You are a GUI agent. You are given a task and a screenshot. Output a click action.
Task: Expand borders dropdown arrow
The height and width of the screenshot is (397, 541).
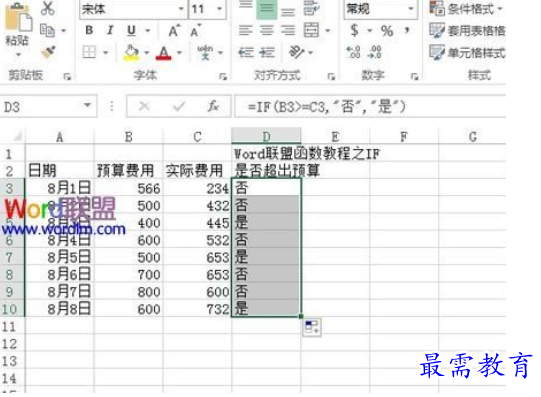click(x=106, y=53)
